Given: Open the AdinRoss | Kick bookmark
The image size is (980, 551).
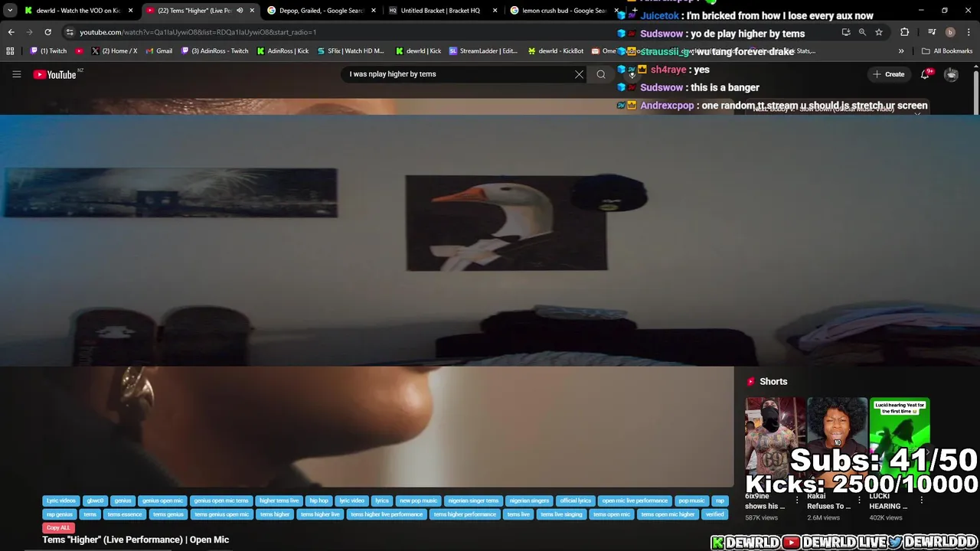Looking at the screenshot, I should [x=283, y=51].
